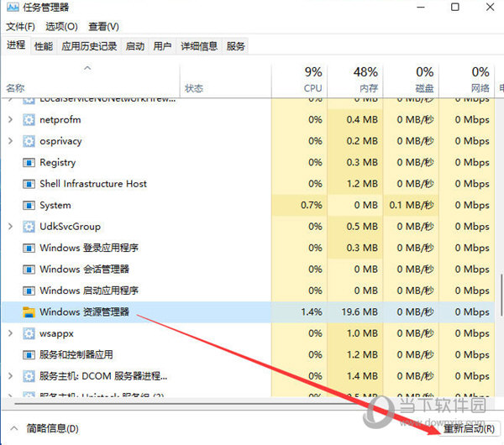Click the netprofm process name
This screenshot has width=504, height=445.
tap(60, 120)
